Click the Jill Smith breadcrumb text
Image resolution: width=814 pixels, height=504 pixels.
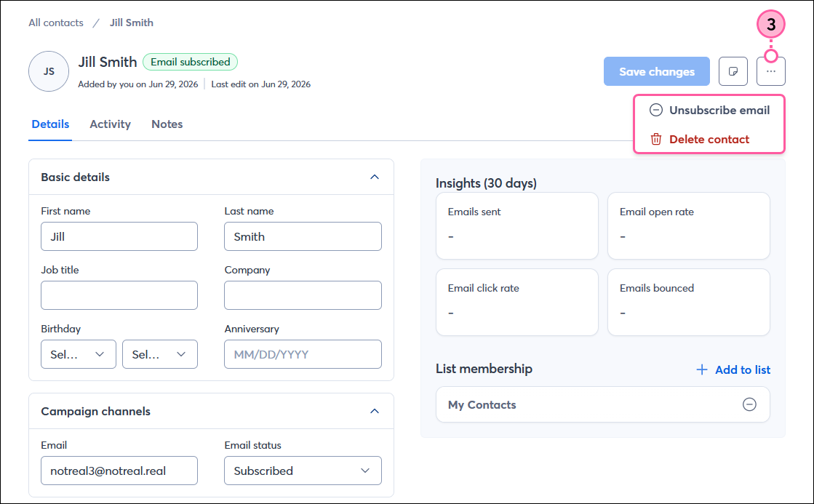[x=132, y=23]
